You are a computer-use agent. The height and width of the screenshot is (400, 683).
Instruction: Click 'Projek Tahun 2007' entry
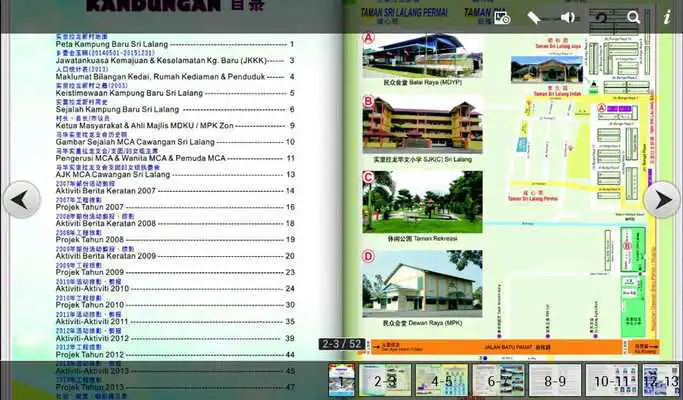pyautogui.click(x=90, y=207)
